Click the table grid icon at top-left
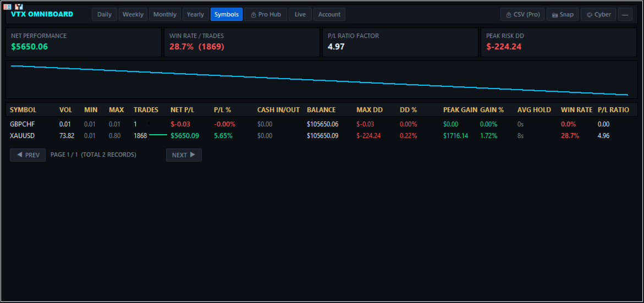 click(x=7, y=7)
